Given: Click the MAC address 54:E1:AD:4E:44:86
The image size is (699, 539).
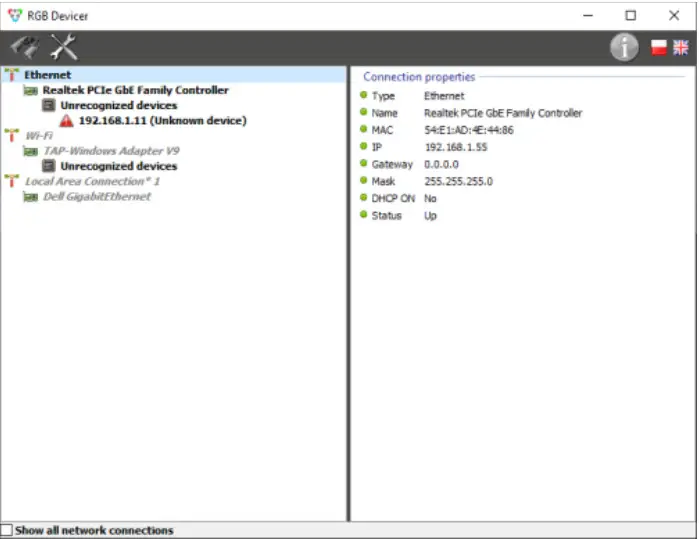Looking at the screenshot, I should click(469, 130).
